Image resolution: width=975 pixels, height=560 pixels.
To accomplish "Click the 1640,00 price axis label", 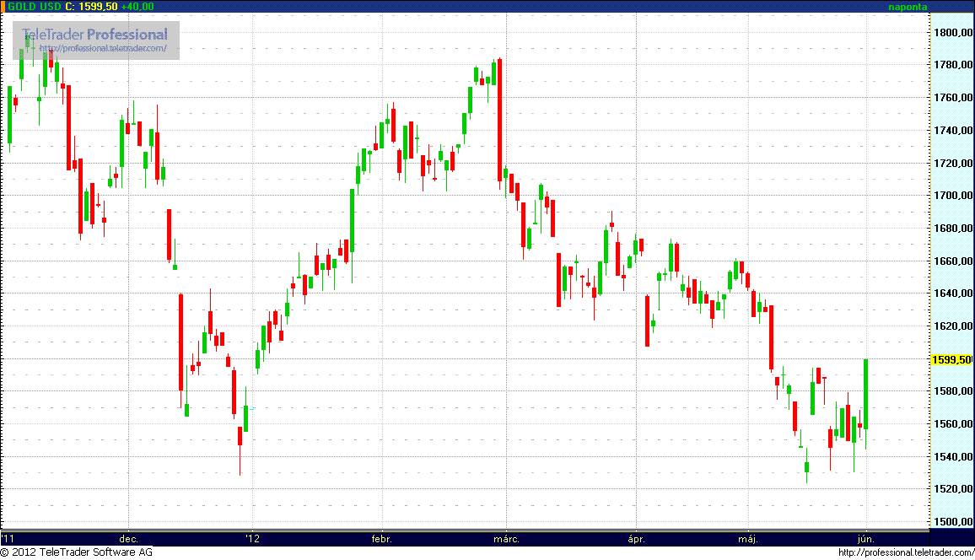I will (x=952, y=293).
